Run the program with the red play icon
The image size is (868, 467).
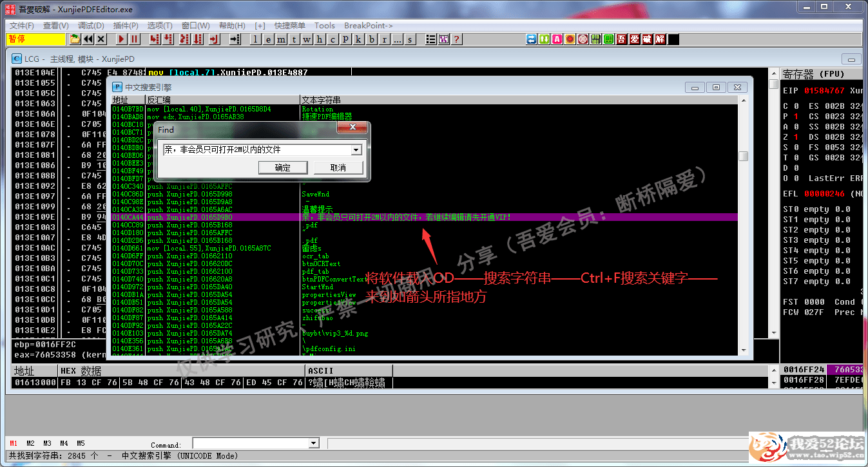click(x=121, y=39)
